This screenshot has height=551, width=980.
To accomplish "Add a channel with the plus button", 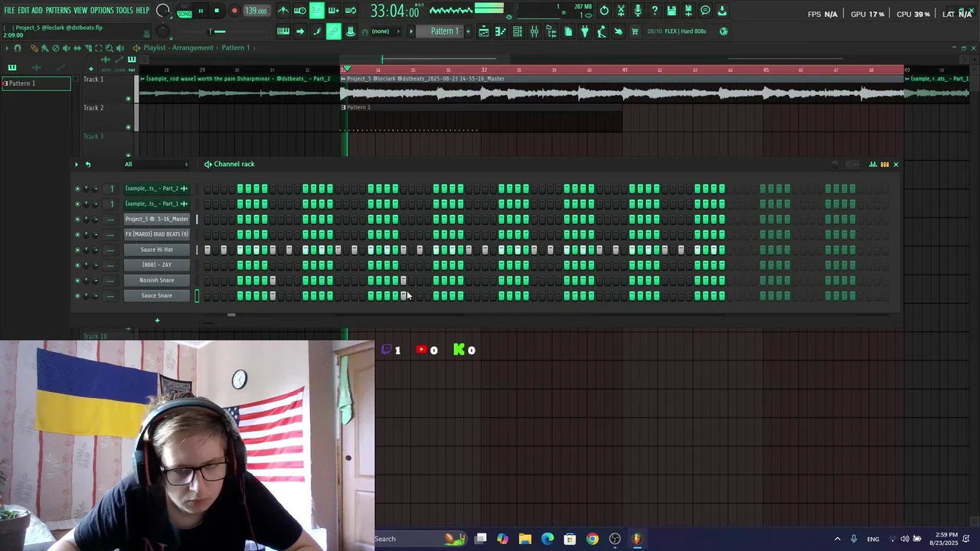I will tap(157, 321).
